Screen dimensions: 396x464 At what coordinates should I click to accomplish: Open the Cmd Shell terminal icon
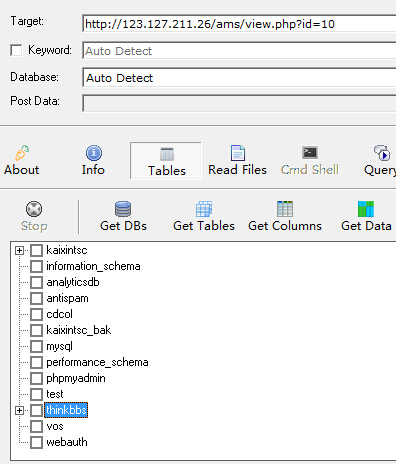pos(310,153)
